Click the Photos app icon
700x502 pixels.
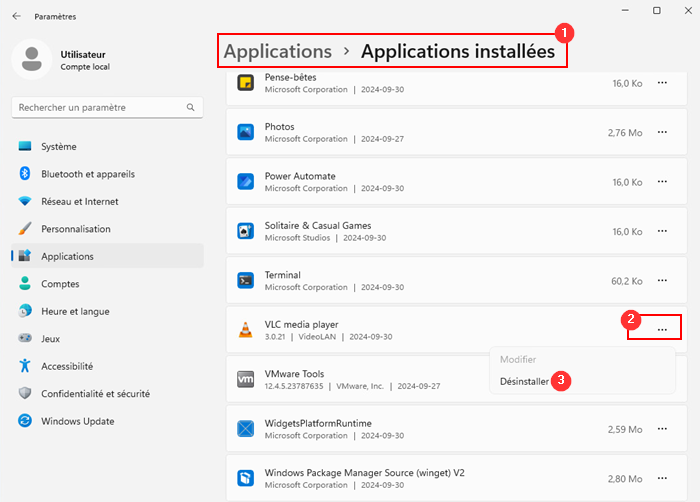(246, 132)
